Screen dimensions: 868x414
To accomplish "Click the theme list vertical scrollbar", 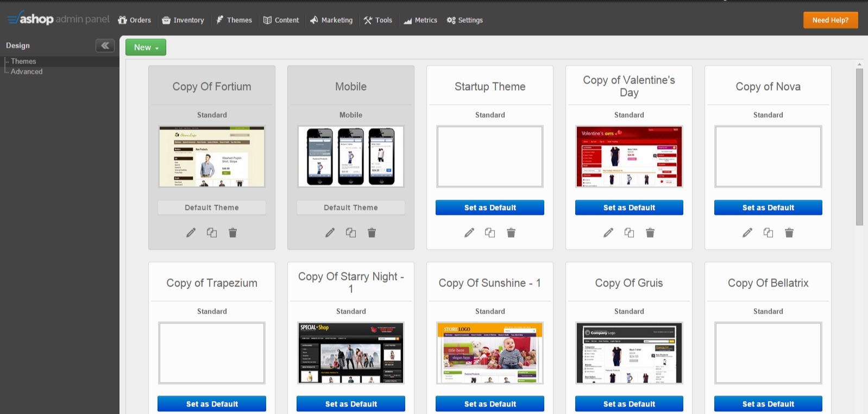I will click(859, 147).
